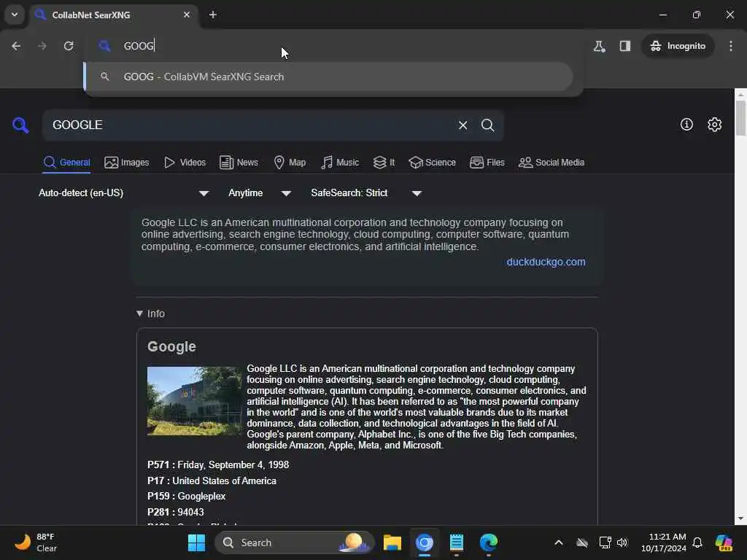Clear the GOOGLE search query
The width and height of the screenshot is (747, 560).
pyautogui.click(x=462, y=125)
